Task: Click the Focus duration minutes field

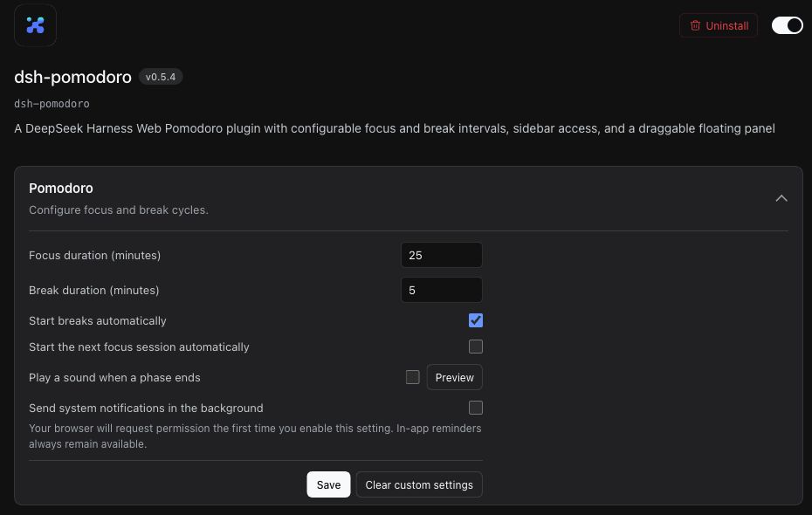Action: click(x=441, y=255)
